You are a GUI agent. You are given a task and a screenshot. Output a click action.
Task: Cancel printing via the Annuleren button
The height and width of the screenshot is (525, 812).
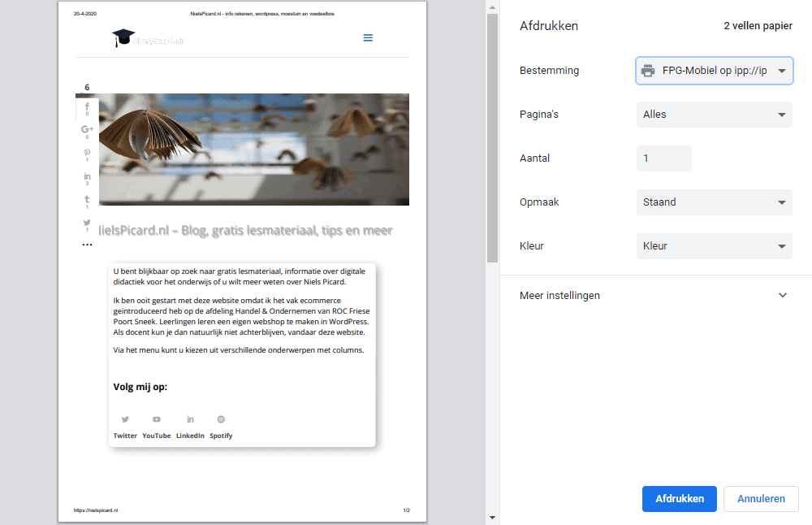(x=761, y=499)
